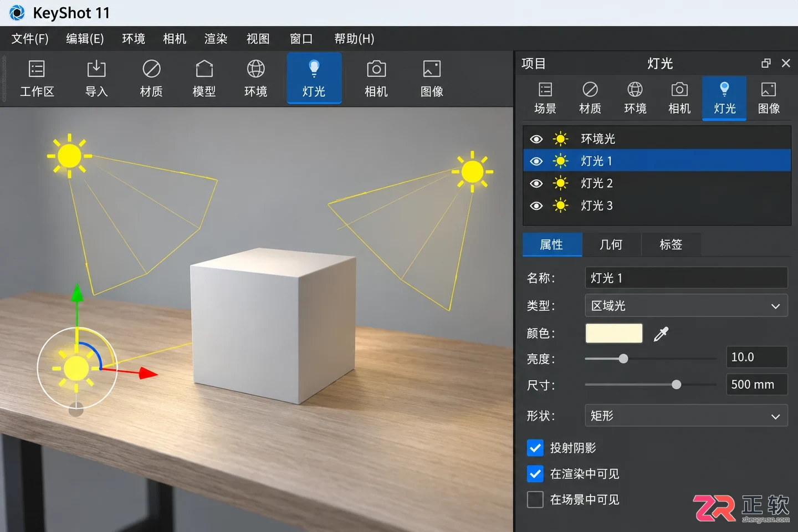Image resolution: width=798 pixels, height=532 pixels.
Task: Switch to the 几何 geometry tab
Action: pyautogui.click(x=611, y=244)
